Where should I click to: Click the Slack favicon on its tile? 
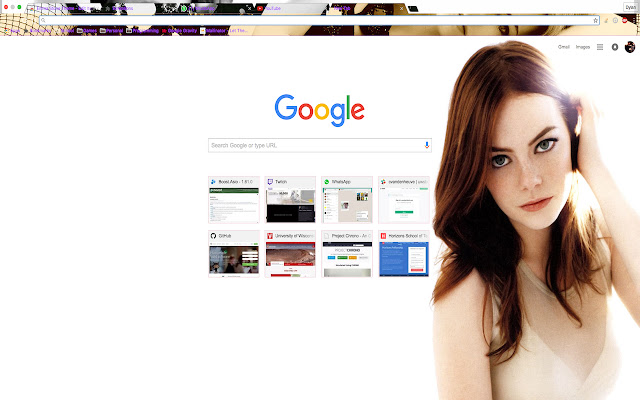[383, 182]
